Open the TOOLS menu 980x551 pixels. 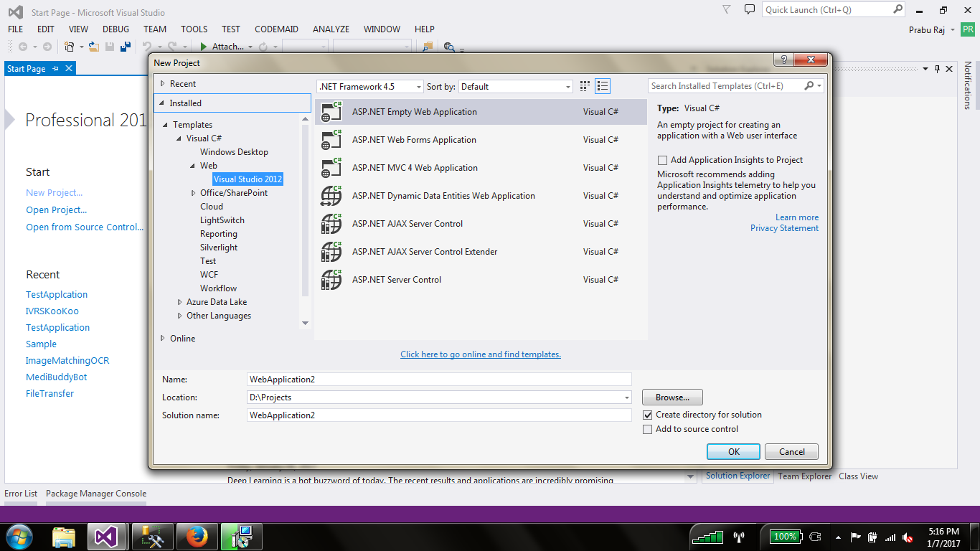pos(194,29)
